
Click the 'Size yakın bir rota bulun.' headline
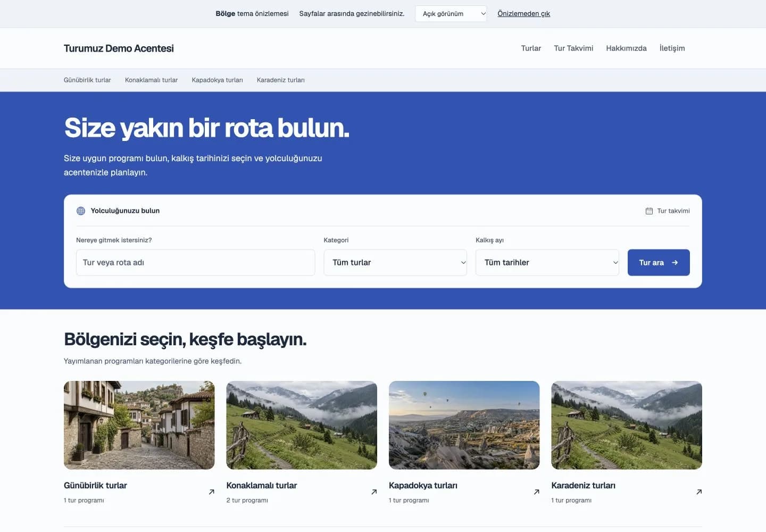click(206, 128)
